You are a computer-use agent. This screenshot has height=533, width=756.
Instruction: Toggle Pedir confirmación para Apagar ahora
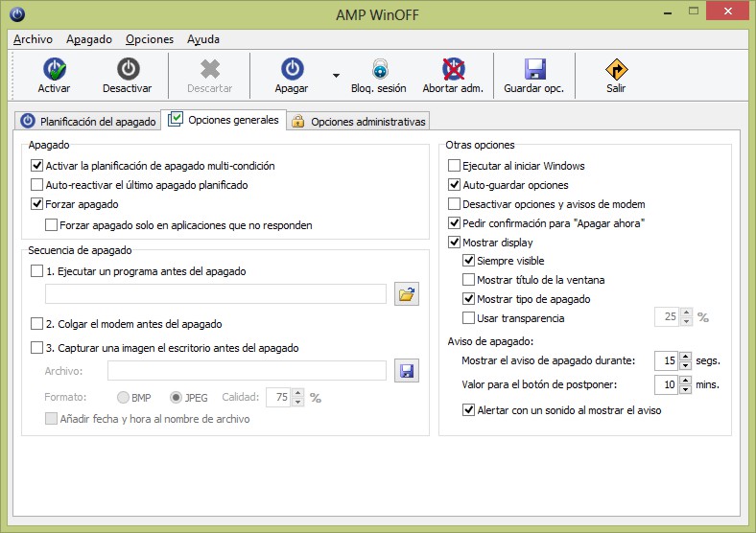pos(454,222)
